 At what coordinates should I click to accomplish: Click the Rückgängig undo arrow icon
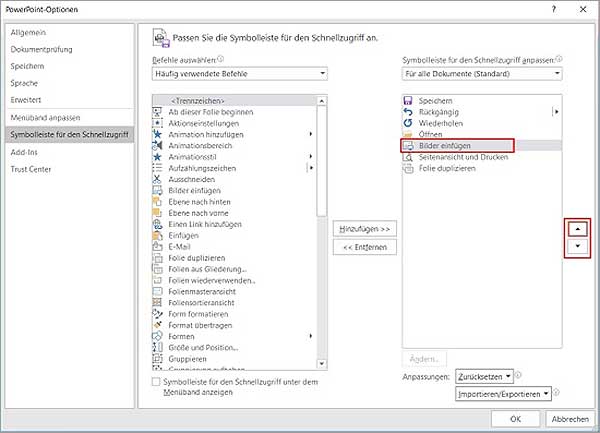(x=408, y=112)
